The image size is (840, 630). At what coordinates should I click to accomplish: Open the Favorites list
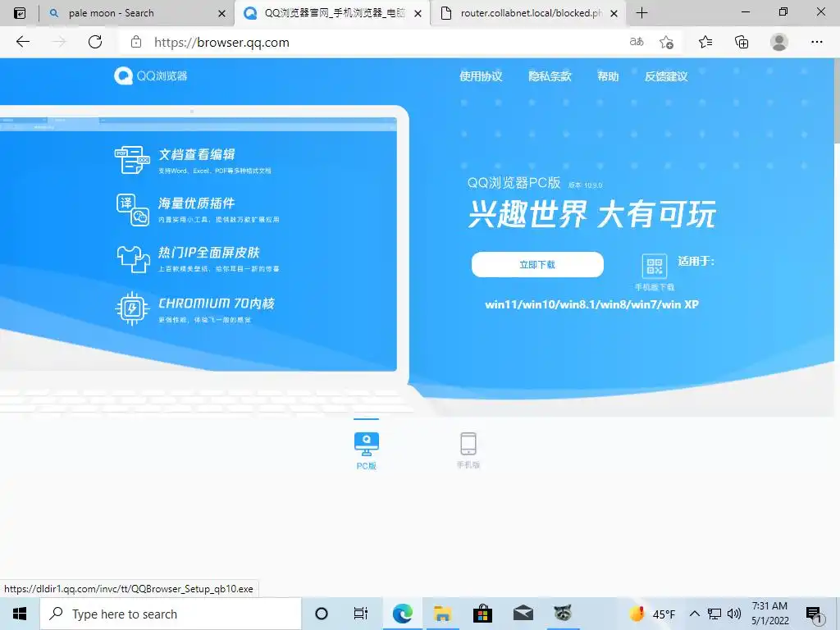point(705,42)
